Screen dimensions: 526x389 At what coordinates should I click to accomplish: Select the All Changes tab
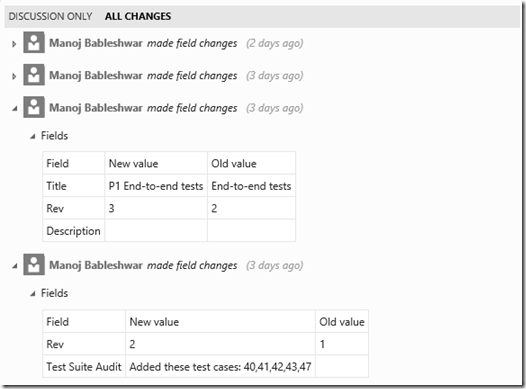pos(138,16)
